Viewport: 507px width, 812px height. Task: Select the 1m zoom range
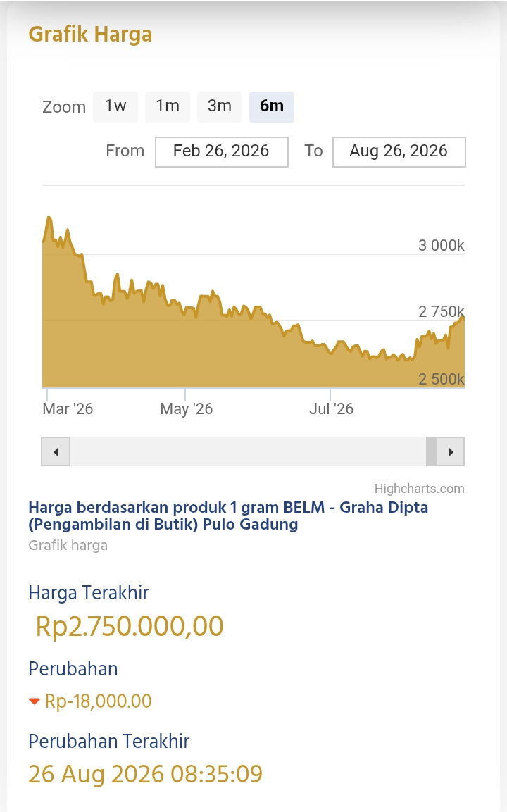point(168,106)
